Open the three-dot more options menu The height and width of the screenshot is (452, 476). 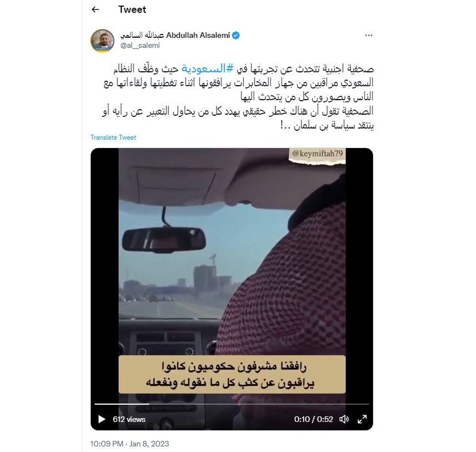[369, 36]
